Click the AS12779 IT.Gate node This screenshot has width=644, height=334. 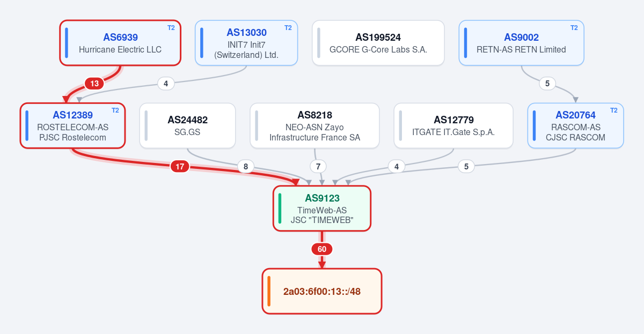pos(453,125)
